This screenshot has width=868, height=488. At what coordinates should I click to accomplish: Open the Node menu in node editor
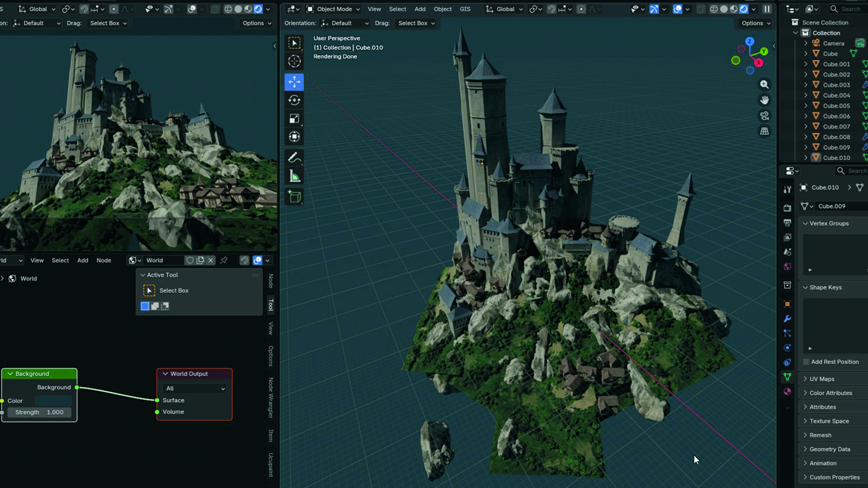pyautogui.click(x=104, y=260)
